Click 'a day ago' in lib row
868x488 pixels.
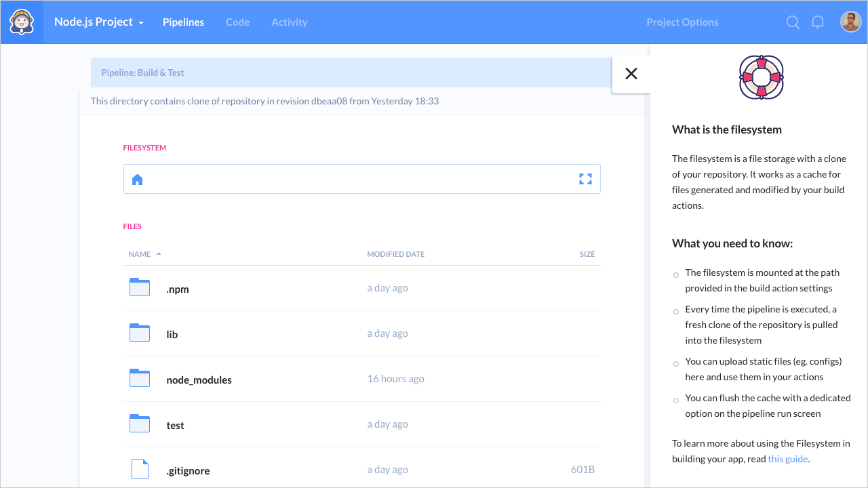coord(387,333)
